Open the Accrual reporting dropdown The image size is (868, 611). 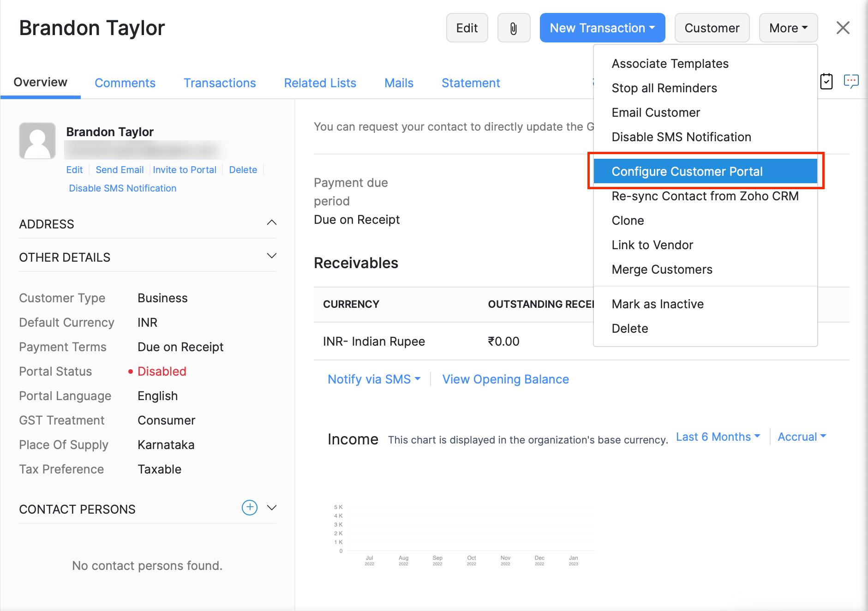coord(802,437)
